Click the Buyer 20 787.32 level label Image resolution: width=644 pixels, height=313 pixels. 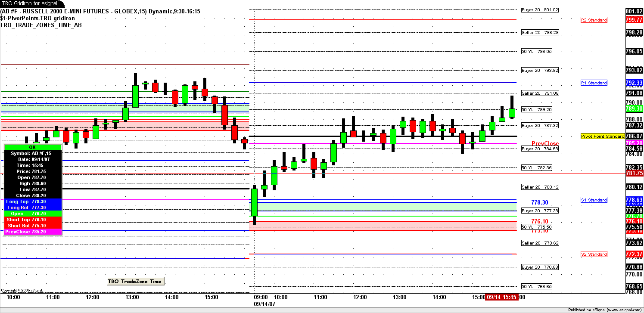click(x=540, y=125)
